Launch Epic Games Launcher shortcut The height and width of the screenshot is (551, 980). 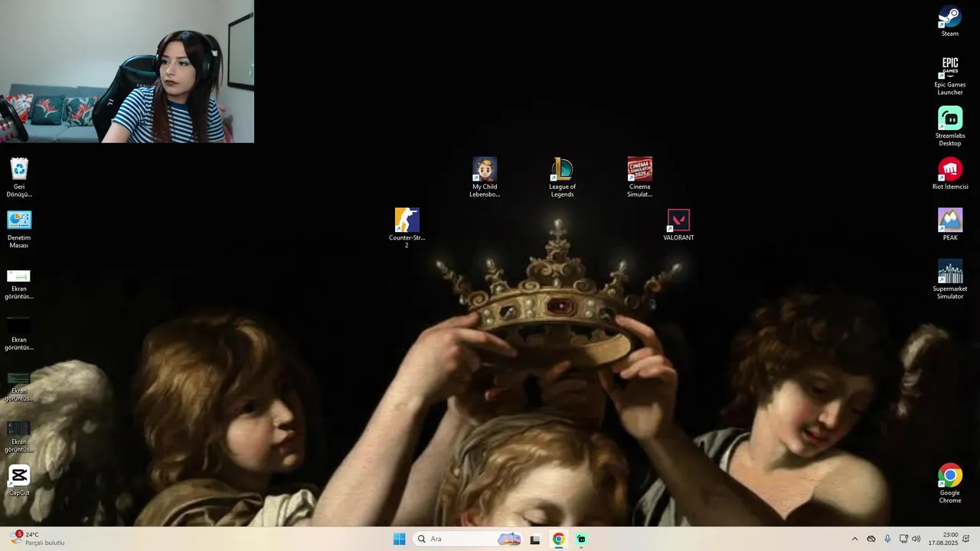coord(950,76)
